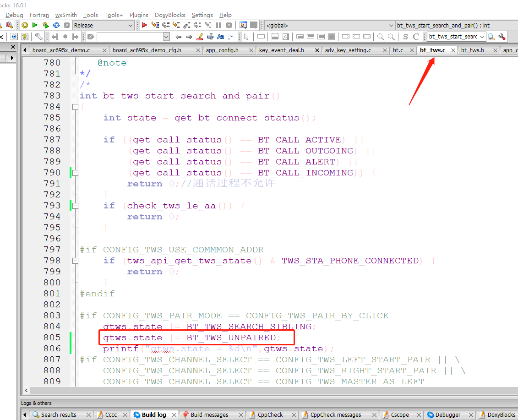Click the highlight marker pen icon
This screenshot has height=420, width=518.
(x=200, y=37)
